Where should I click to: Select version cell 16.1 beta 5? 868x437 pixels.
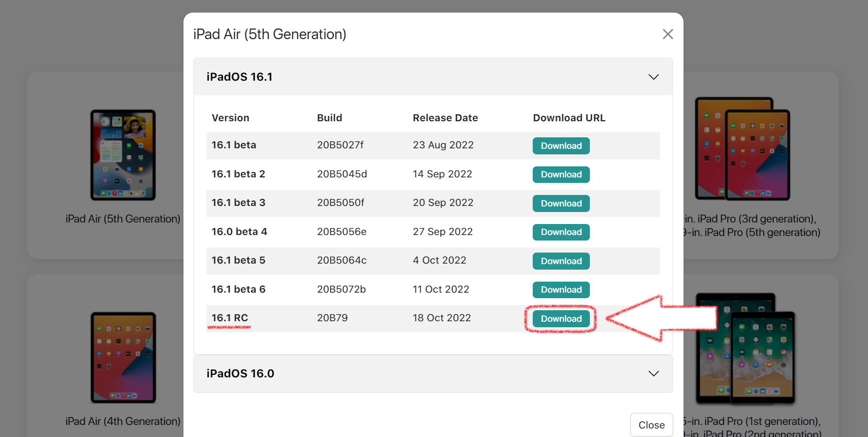tap(239, 260)
